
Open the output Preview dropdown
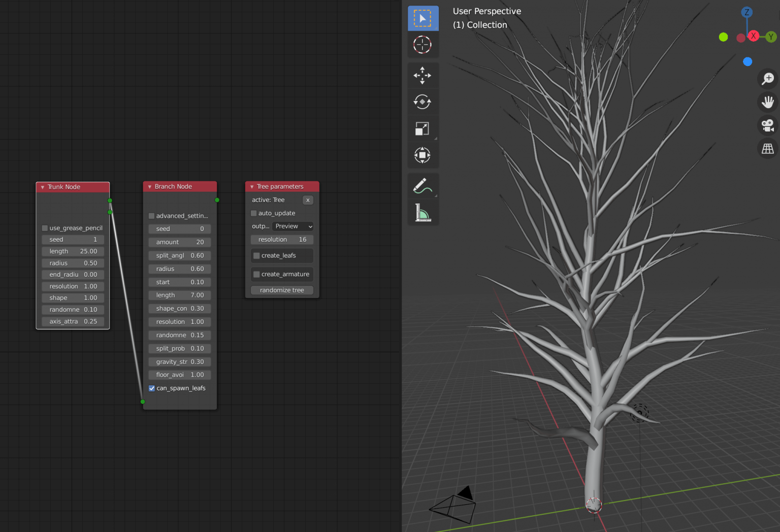coord(293,226)
